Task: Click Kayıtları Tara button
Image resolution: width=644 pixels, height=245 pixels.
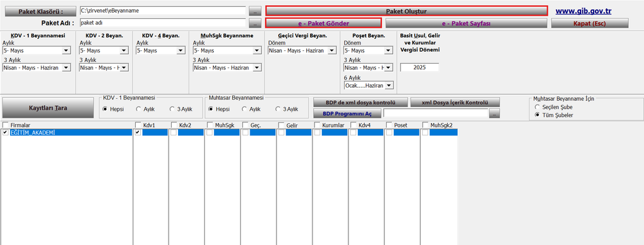Action: 48,108
